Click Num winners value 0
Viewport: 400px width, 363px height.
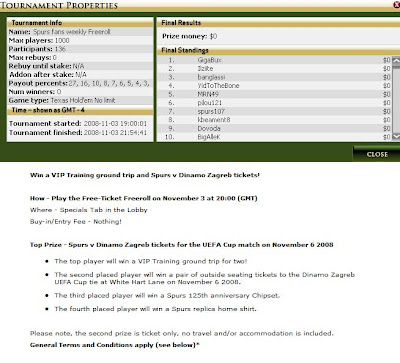pyautogui.click(x=59, y=92)
